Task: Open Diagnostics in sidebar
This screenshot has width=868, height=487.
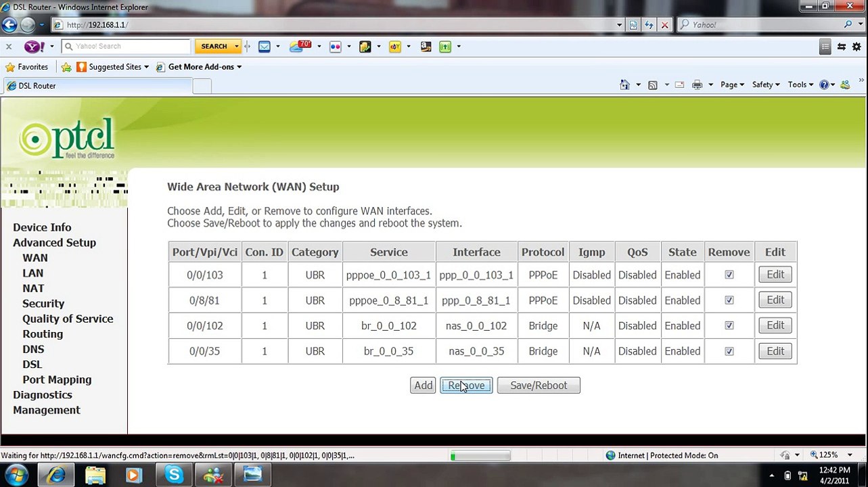Action: click(x=43, y=395)
